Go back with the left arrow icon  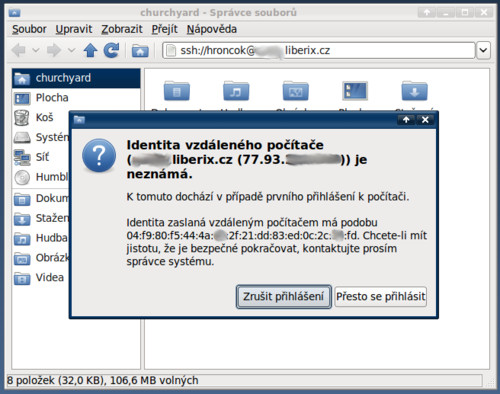click(x=19, y=51)
